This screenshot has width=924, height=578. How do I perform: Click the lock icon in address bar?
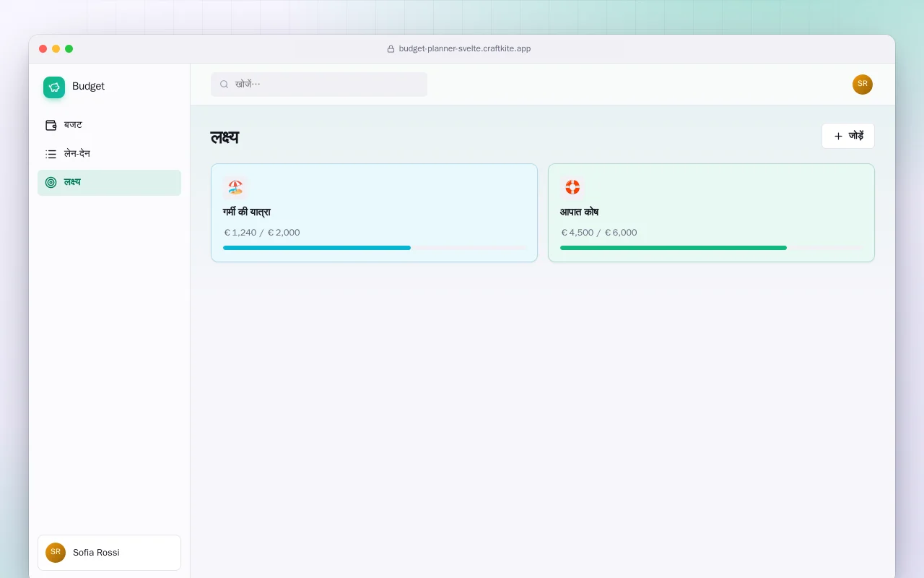pyautogui.click(x=391, y=49)
